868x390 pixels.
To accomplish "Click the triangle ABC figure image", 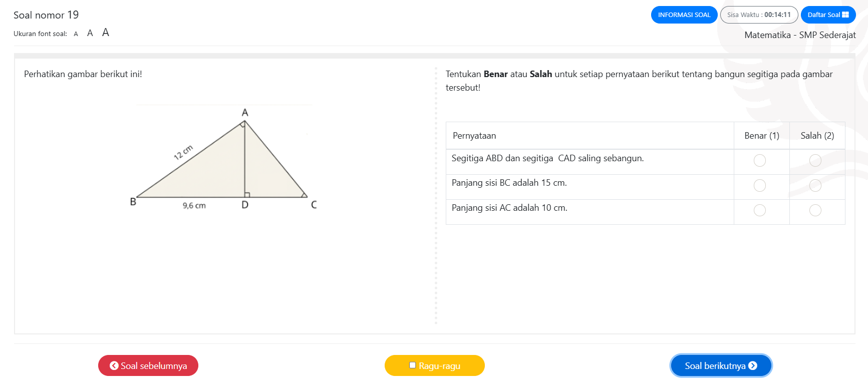I will click(223, 160).
